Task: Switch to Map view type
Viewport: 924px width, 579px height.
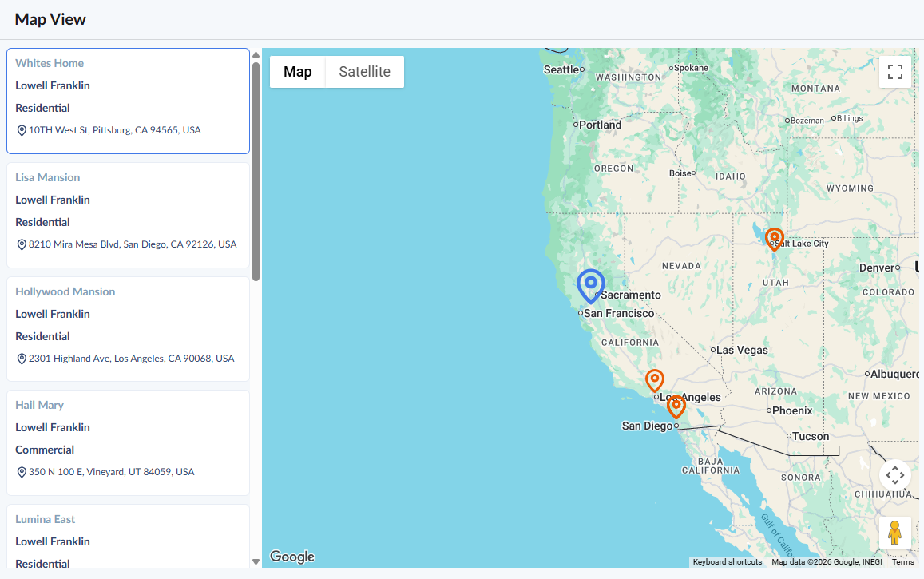Action: click(298, 72)
